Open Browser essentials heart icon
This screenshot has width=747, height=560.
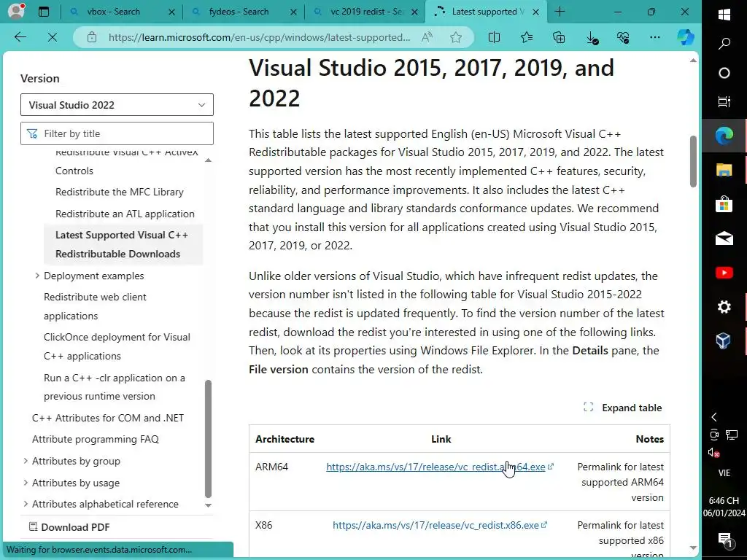point(623,37)
